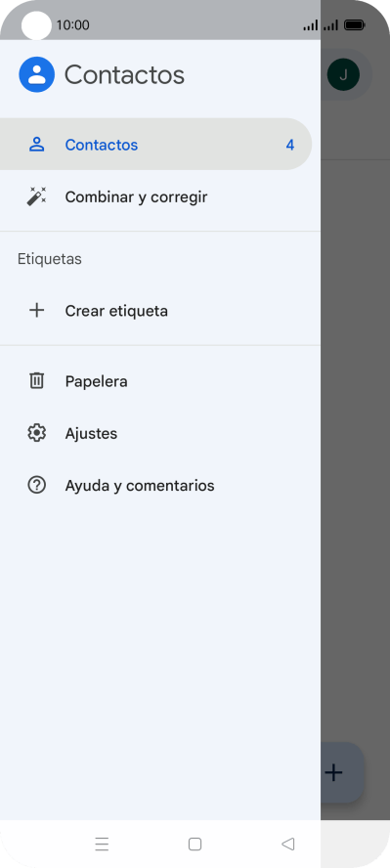Tap the Android home navigation button

pyautogui.click(x=195, y=844)
